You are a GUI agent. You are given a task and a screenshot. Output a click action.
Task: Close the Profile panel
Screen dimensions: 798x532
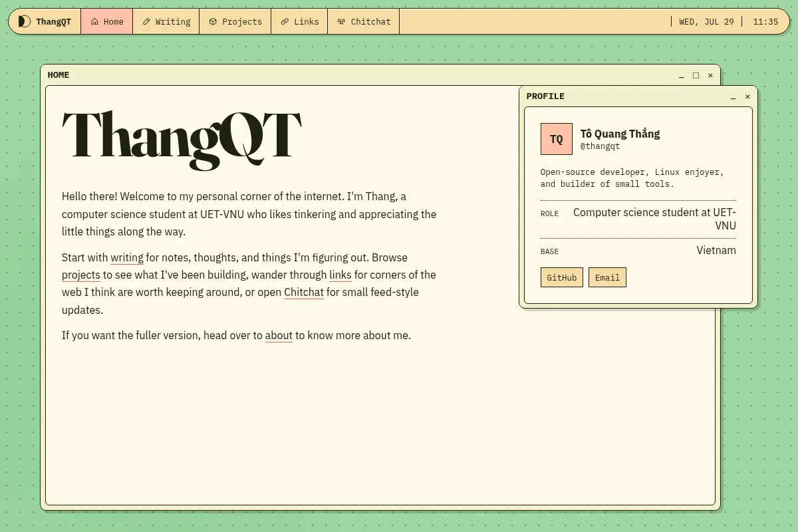tap(747, 96)
